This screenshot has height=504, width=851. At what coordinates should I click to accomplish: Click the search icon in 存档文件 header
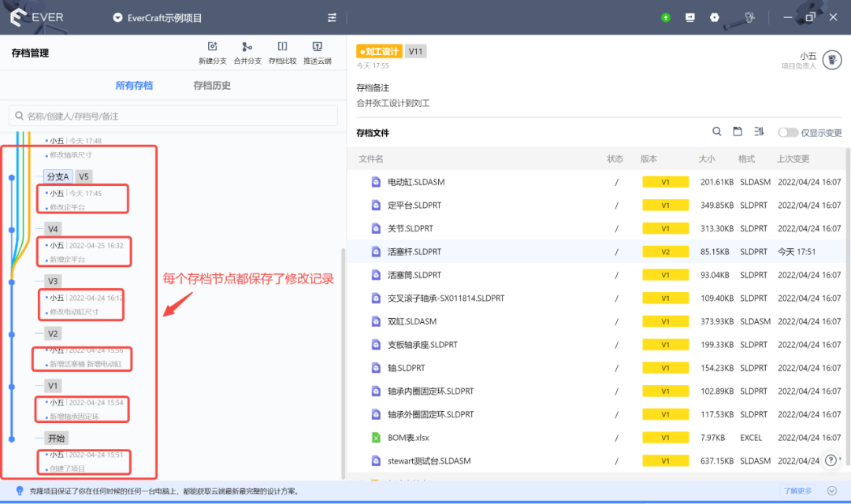click(717, 132)
